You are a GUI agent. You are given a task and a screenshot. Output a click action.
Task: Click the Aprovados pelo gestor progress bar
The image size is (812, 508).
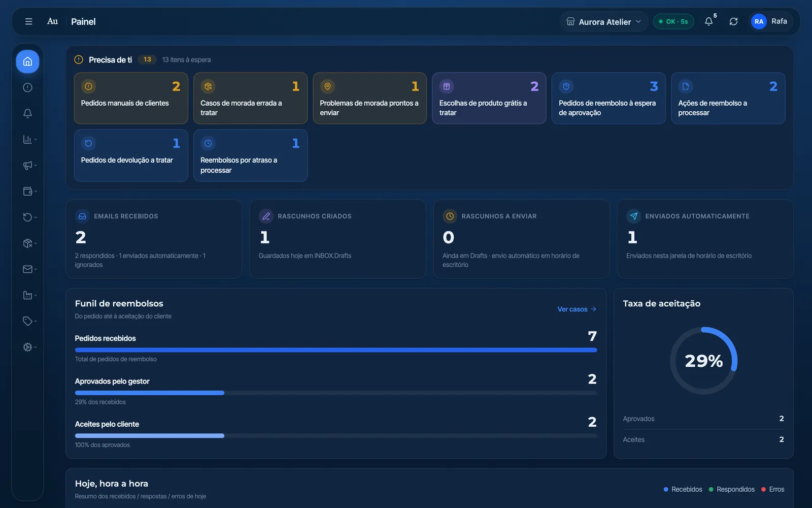336,393
